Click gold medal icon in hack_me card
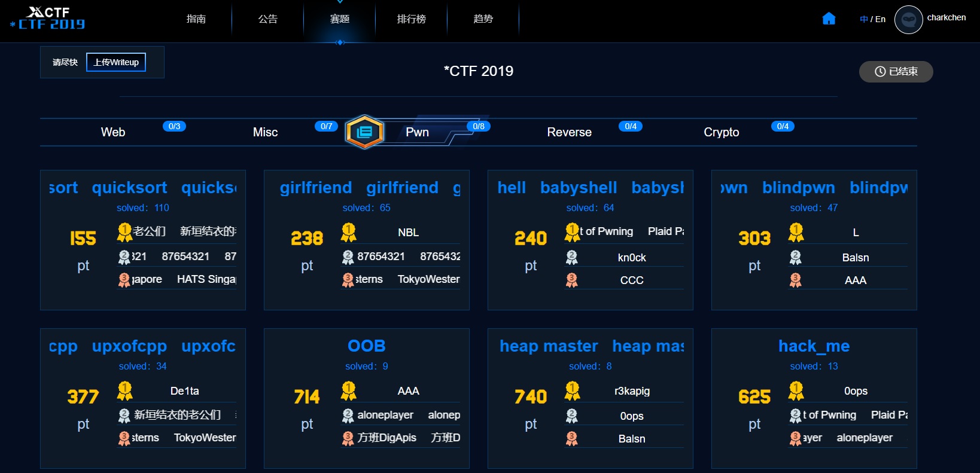The height and width of the screenshot is (473, 980). [796, 391]
